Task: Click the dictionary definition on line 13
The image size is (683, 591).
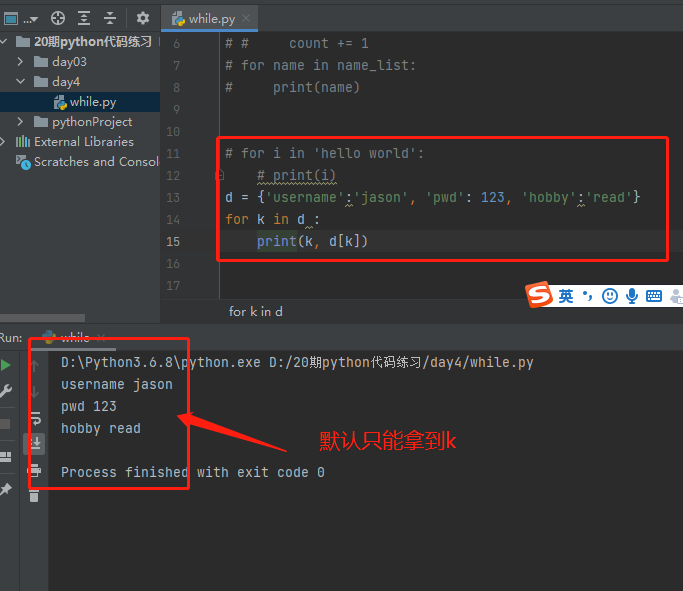Action: pos(433,197)
